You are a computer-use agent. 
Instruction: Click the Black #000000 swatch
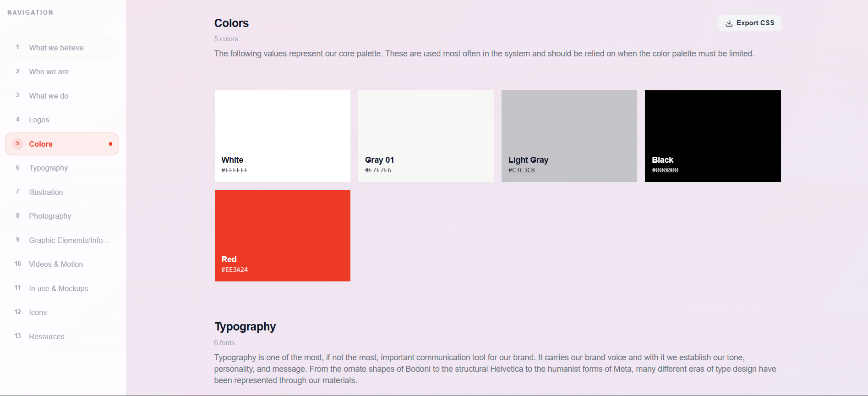[x=712, y=136]
